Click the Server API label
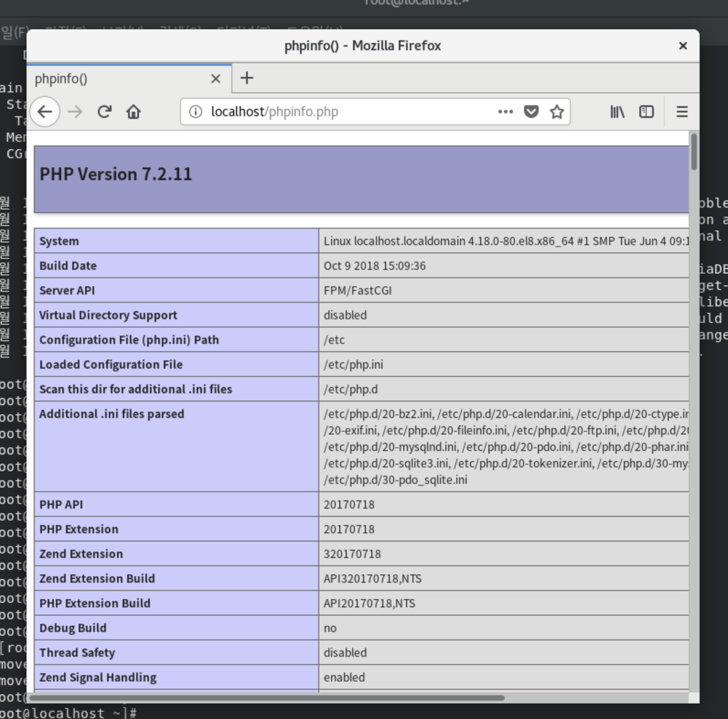The height and width of the screenshot is (719, 728). click(x=67, y=290)
